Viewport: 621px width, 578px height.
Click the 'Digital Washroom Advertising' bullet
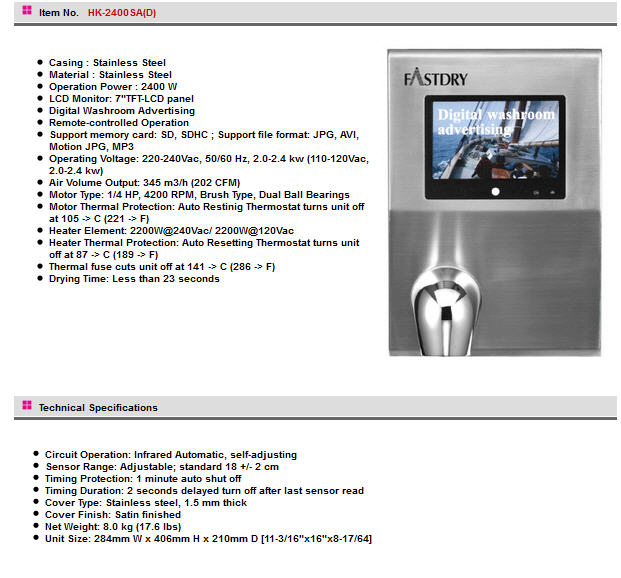(x=122, y=111)
